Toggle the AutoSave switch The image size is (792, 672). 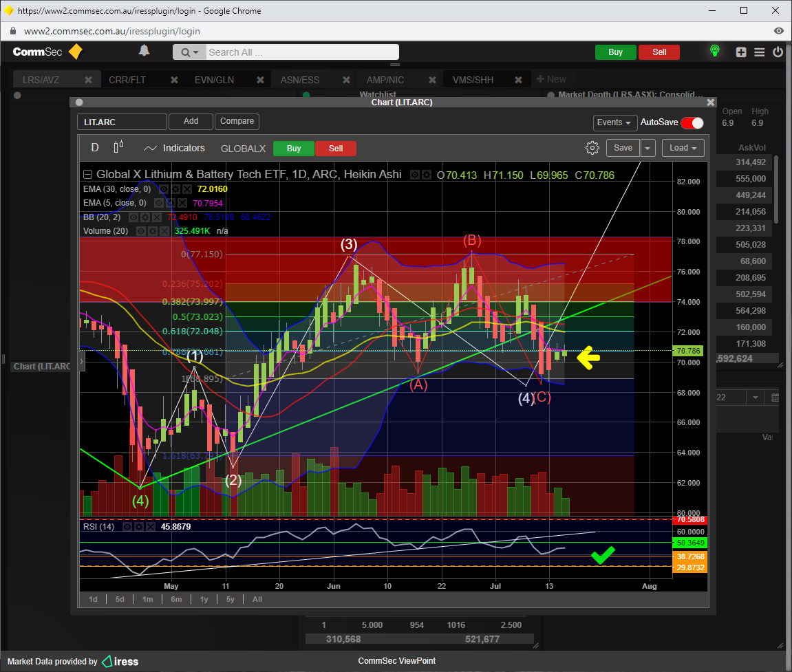692,122
